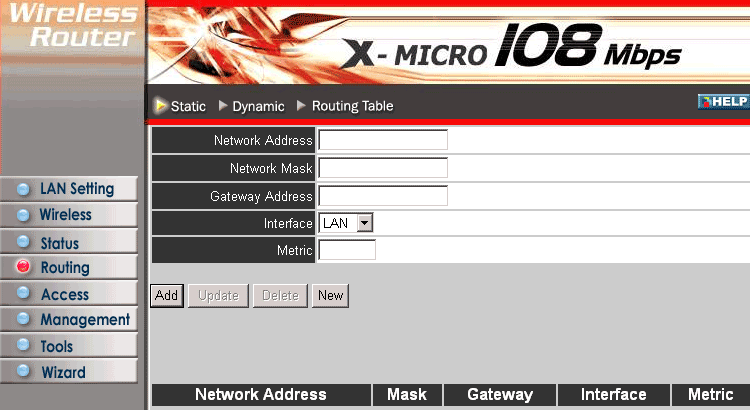Click the blue bullet beside Access
The width and height of the screenshot is (750, 410).
click(23, 292)
